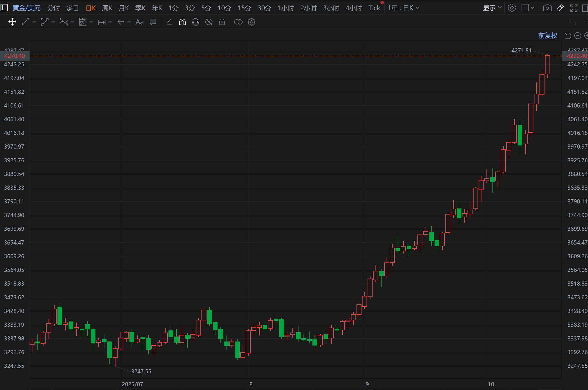
Task: Click the text annotation Aa tool
Action: pyautogui.click(x=139, y=22)
